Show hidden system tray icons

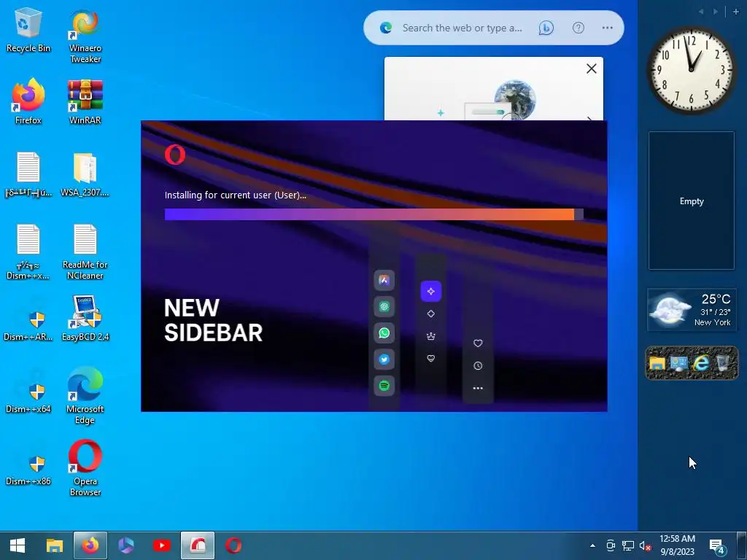(592, 545)
